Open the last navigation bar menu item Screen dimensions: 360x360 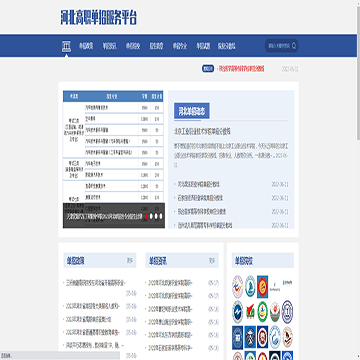[x=226, y=46]
